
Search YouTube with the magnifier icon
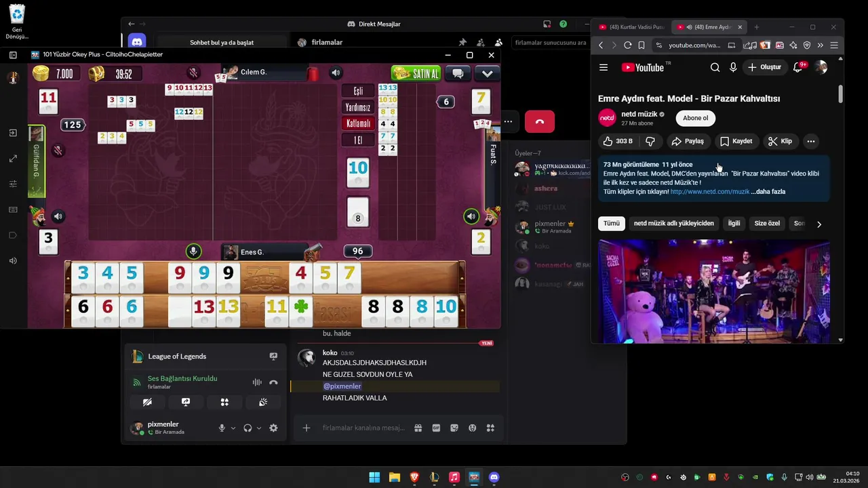715,67
